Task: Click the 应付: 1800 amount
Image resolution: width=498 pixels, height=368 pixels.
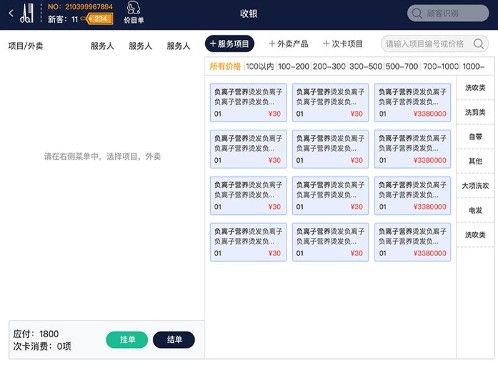Action: coord(36,334)
